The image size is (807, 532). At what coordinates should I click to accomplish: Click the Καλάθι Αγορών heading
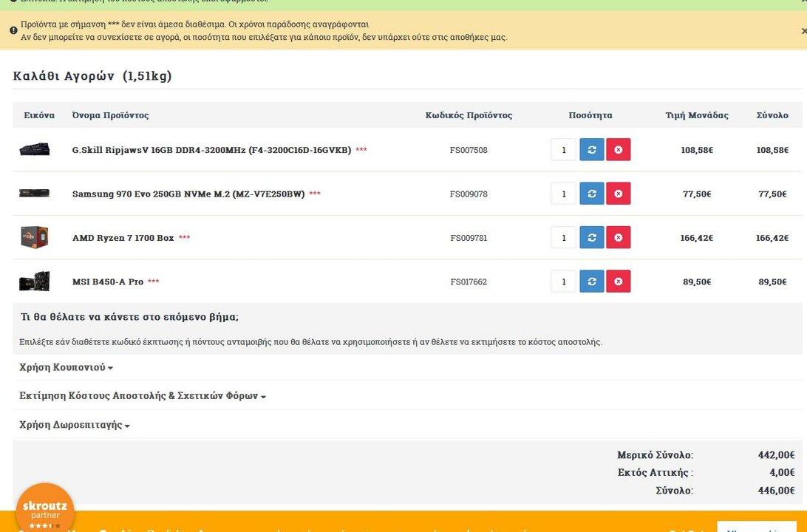(x=92, y=76)
